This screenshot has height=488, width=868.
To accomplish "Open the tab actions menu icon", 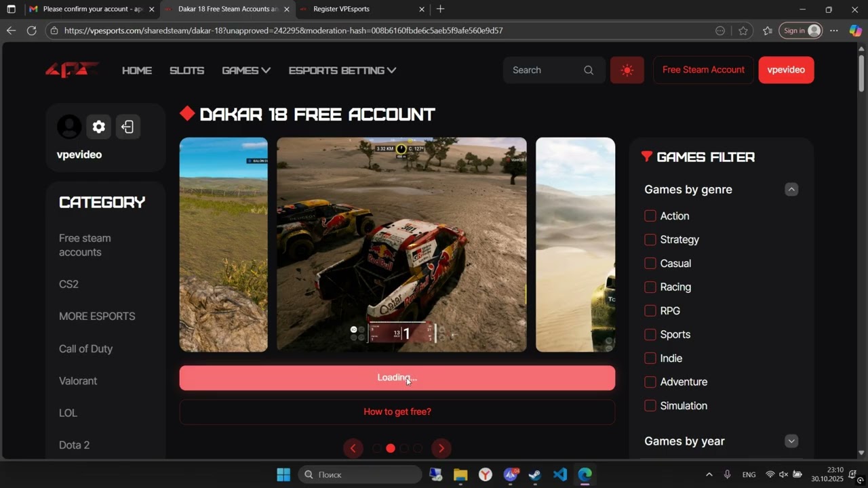I will pos(11,9).
